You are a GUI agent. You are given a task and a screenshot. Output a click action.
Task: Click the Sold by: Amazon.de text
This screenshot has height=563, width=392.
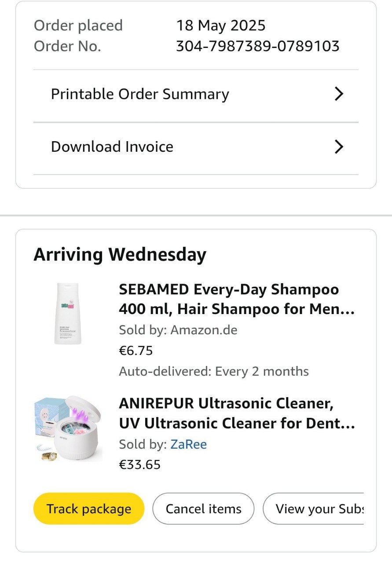pos(178,330)
